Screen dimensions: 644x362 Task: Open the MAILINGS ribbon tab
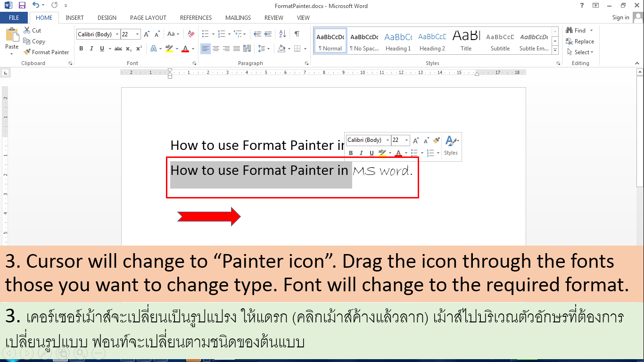238,17
